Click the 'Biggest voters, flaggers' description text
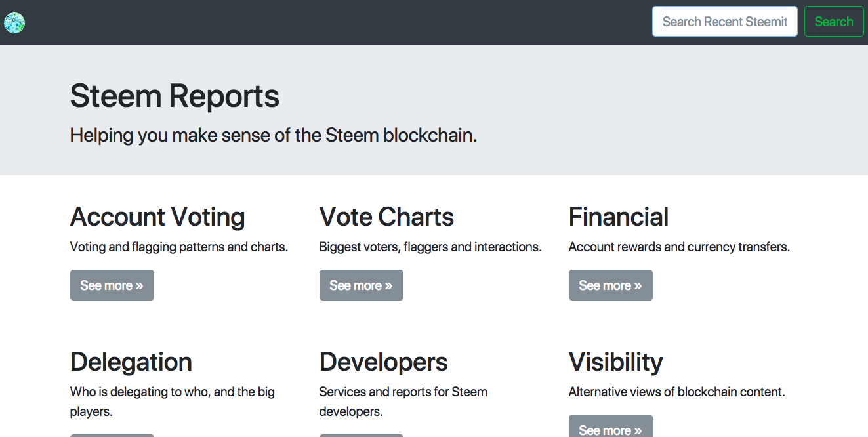The image size is (868, 437). pos(430,247)
